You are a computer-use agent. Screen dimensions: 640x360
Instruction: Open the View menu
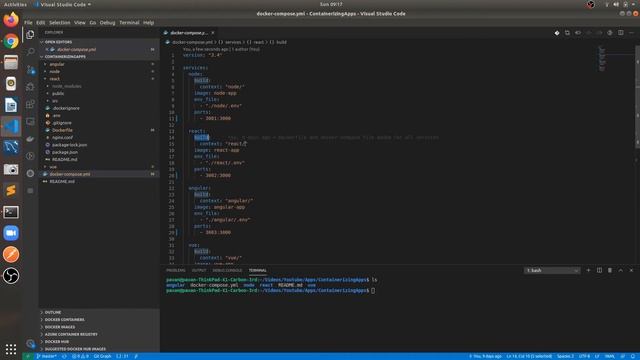point(80,23)
